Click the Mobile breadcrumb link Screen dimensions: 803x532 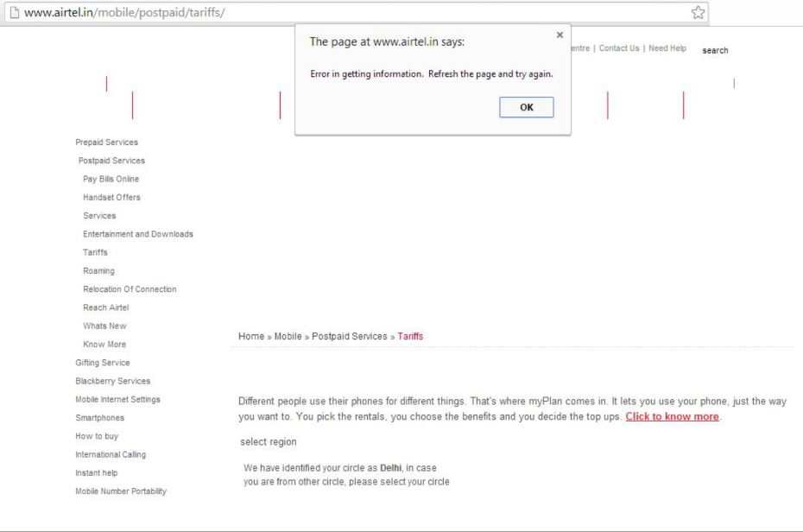(x=288, y=337)
